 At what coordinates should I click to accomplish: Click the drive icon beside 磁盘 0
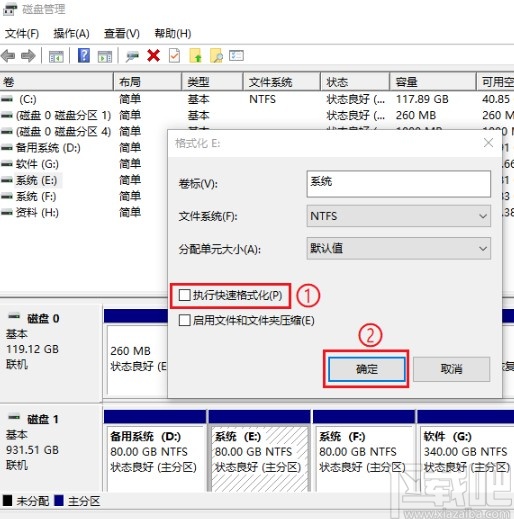pos(14,316)
